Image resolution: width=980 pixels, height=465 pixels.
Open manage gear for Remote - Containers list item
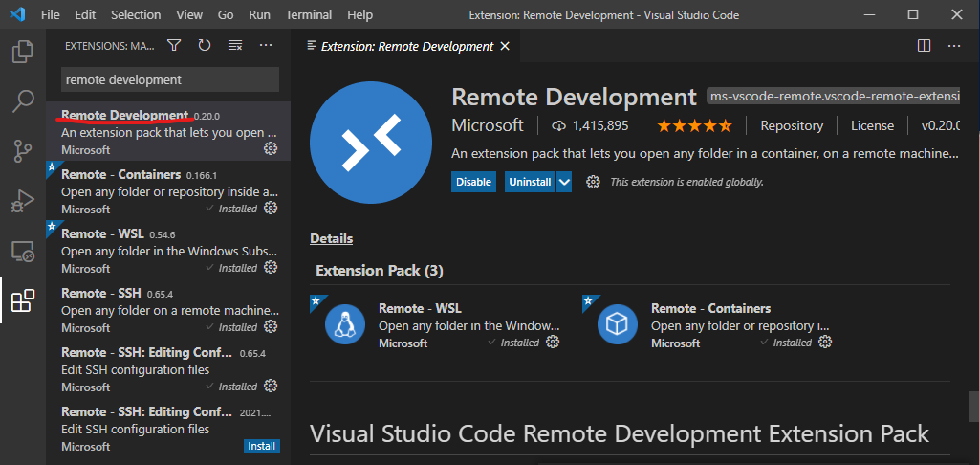(271, 208)
